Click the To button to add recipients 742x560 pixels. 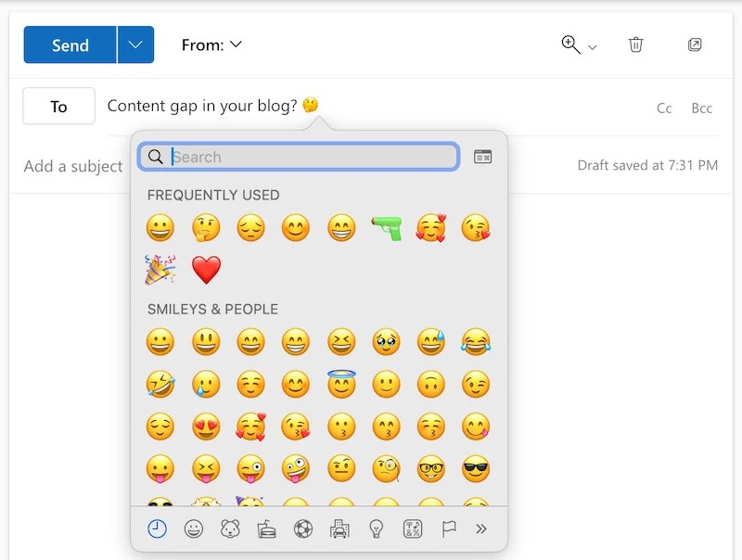coord(58,106)
